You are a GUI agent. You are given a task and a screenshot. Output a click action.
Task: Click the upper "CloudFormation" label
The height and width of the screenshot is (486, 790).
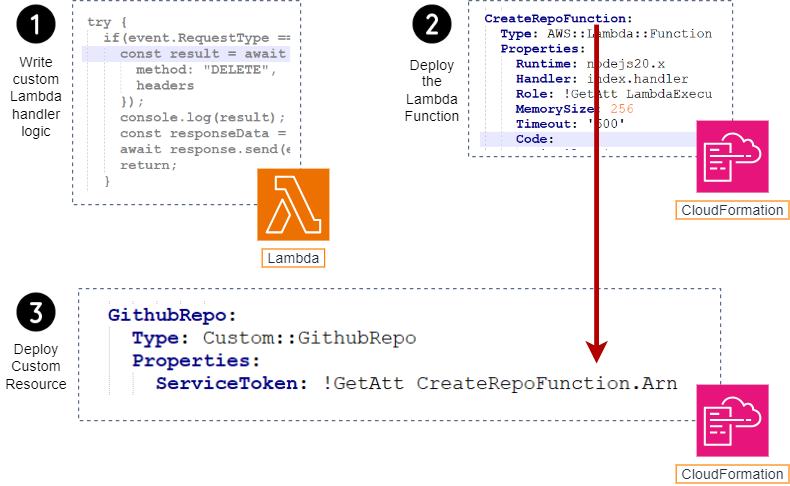pyautogui.click(x=731, y=209)
